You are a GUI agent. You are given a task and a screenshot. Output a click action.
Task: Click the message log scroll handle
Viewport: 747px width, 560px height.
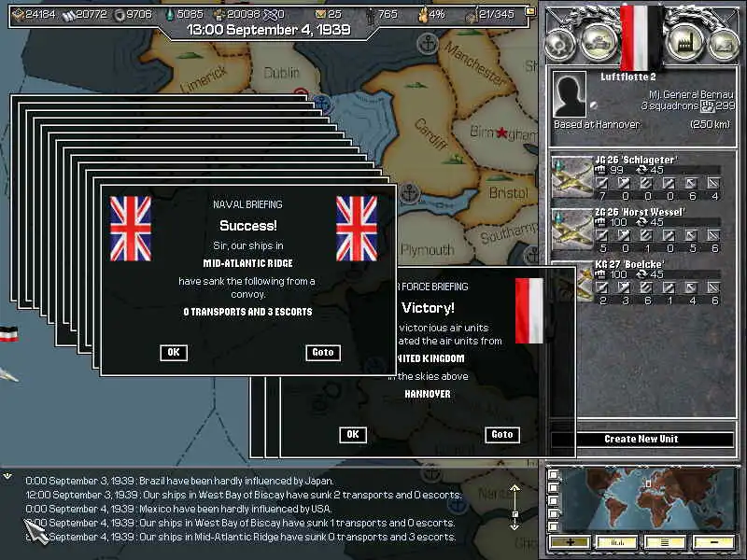514,514
